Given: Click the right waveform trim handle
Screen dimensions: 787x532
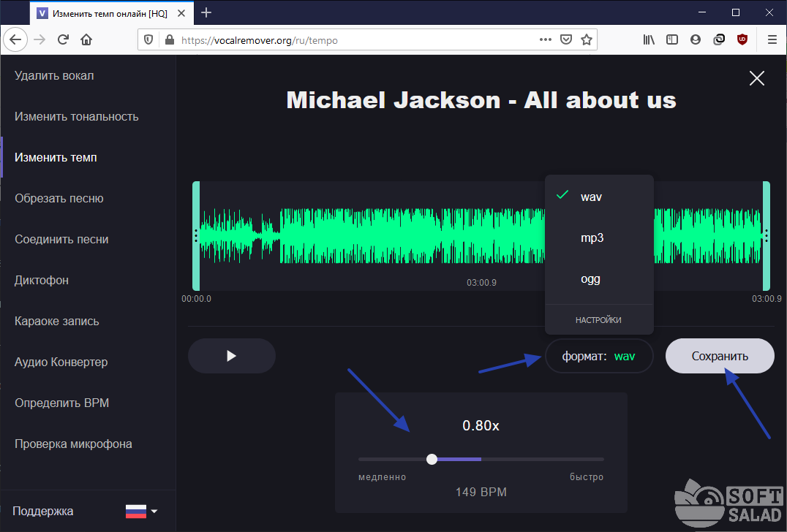Looking at the screenshot, I should 766,235.
